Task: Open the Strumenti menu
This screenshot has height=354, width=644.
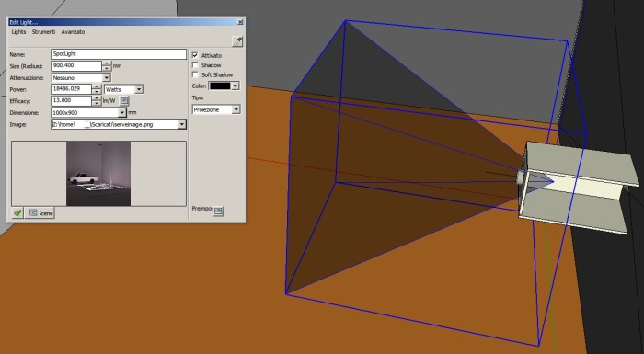Action: 43,31
